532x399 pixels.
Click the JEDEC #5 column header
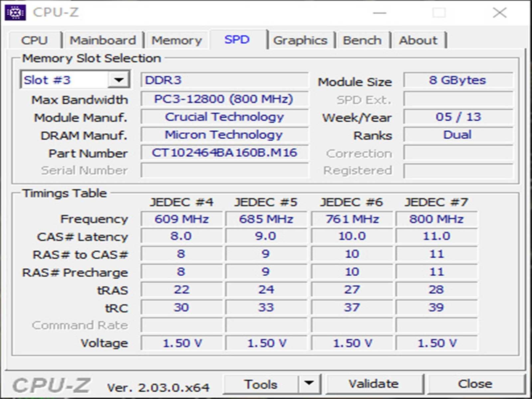click(266, 202)
